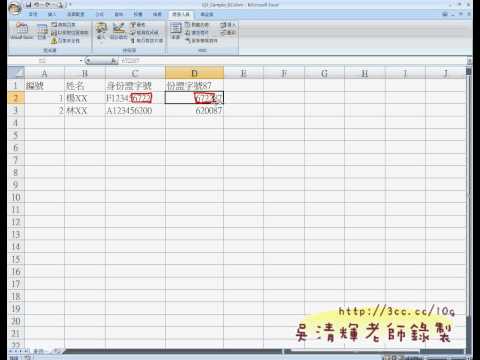This screenshot has height=360, width=480.
Task: Select column A header
Action: pyautogui.click(x=44, y=73)
